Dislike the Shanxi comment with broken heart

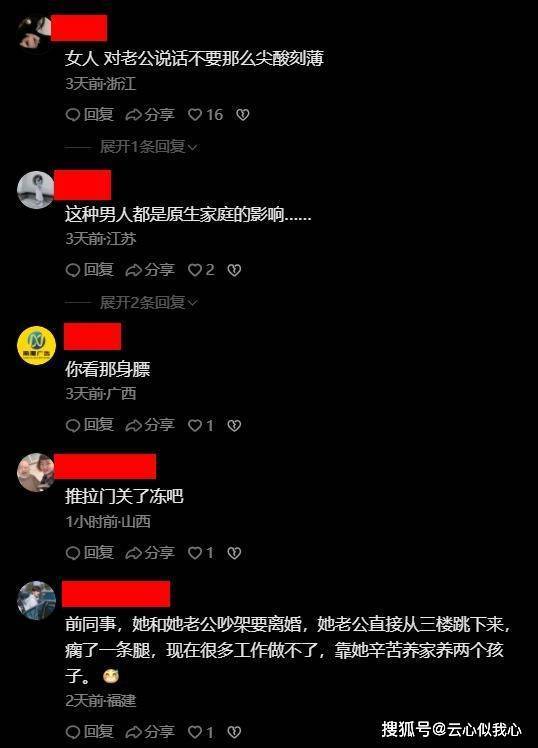234,553
